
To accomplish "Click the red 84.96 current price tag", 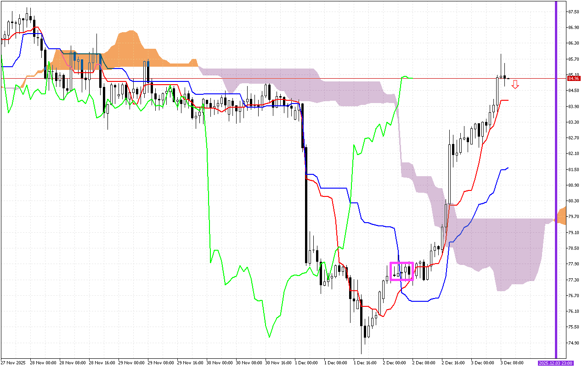I will (x=573, y=79).
